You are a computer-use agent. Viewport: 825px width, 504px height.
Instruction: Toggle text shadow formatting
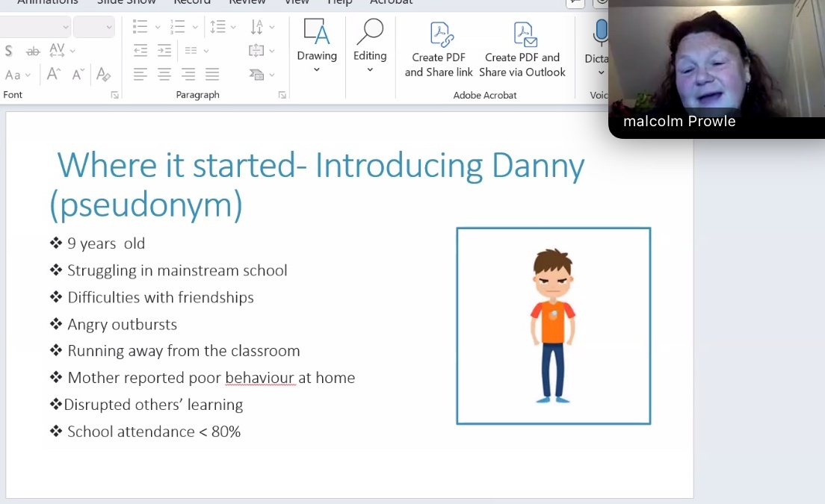9,51
